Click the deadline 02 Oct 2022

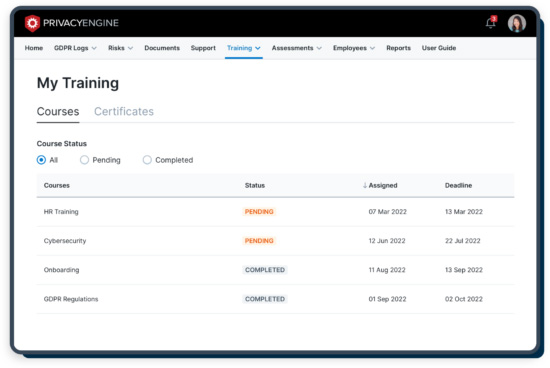(464, 299)
